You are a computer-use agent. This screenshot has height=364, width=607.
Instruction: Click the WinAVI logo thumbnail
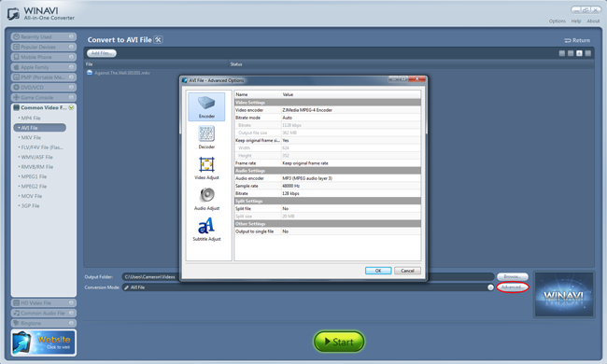tap(564, 295)
